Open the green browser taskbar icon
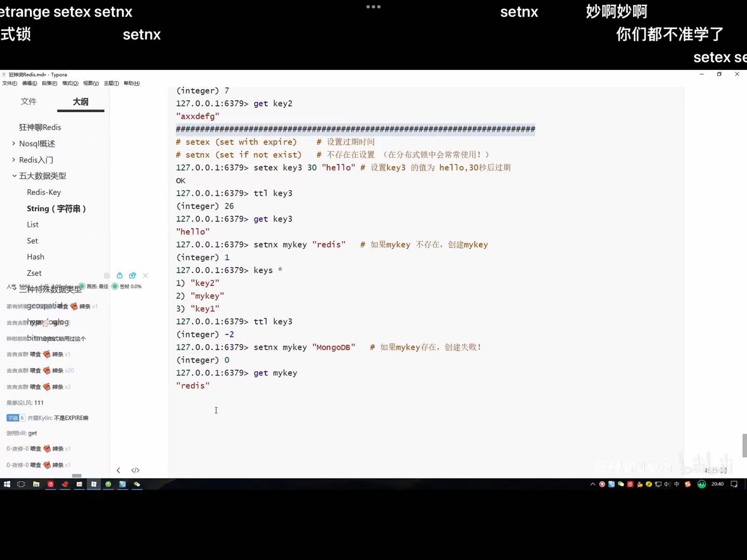Viewport: 747px width, 560px height. tap(108, 484)
